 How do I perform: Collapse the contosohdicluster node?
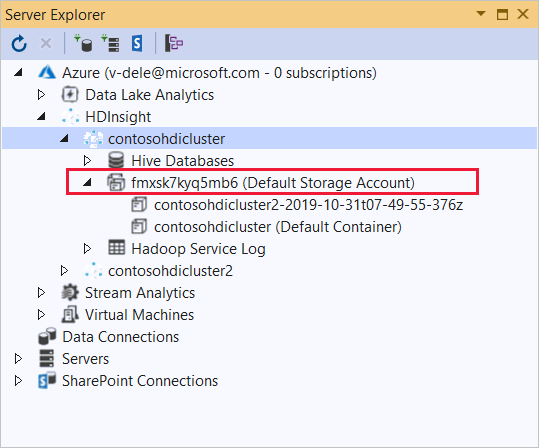(x=64, y=139)
